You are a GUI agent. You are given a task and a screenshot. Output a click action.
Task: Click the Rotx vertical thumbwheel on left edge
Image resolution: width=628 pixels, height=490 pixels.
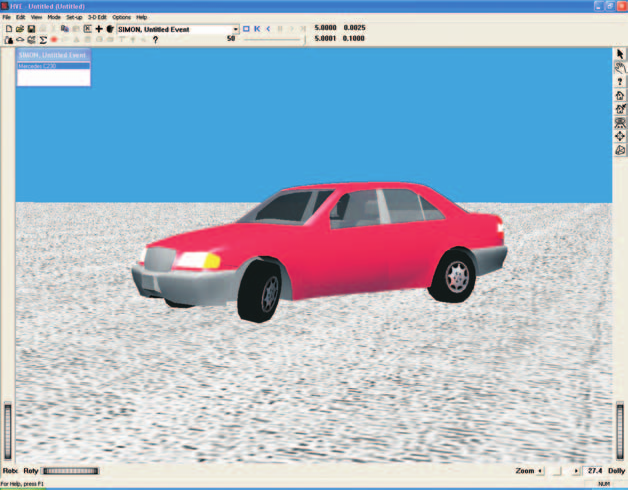pyautogui.click(x=8, y=431)
